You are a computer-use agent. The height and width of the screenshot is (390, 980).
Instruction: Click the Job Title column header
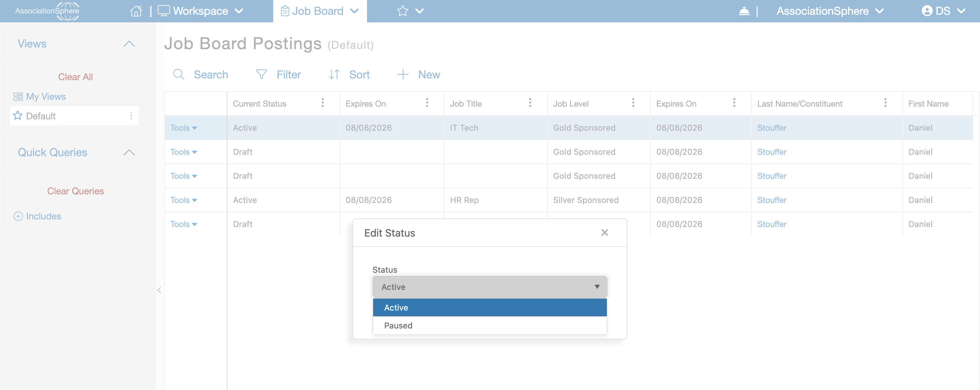466,104
